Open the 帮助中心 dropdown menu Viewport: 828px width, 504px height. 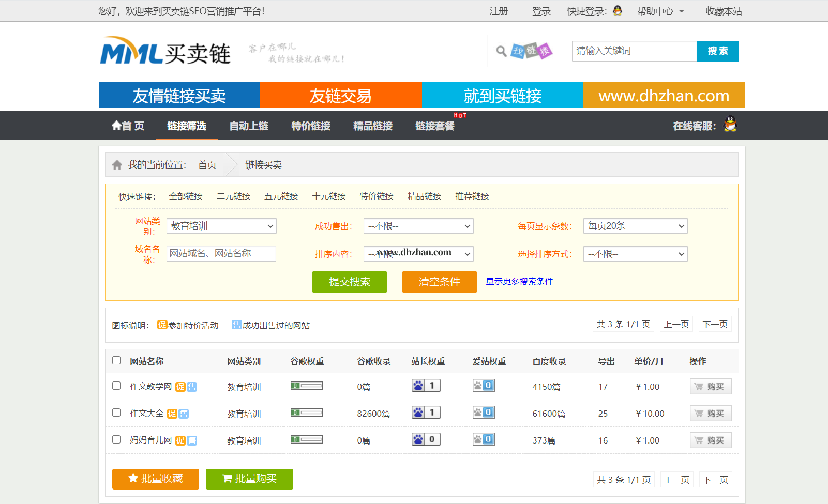coord(660,11)
